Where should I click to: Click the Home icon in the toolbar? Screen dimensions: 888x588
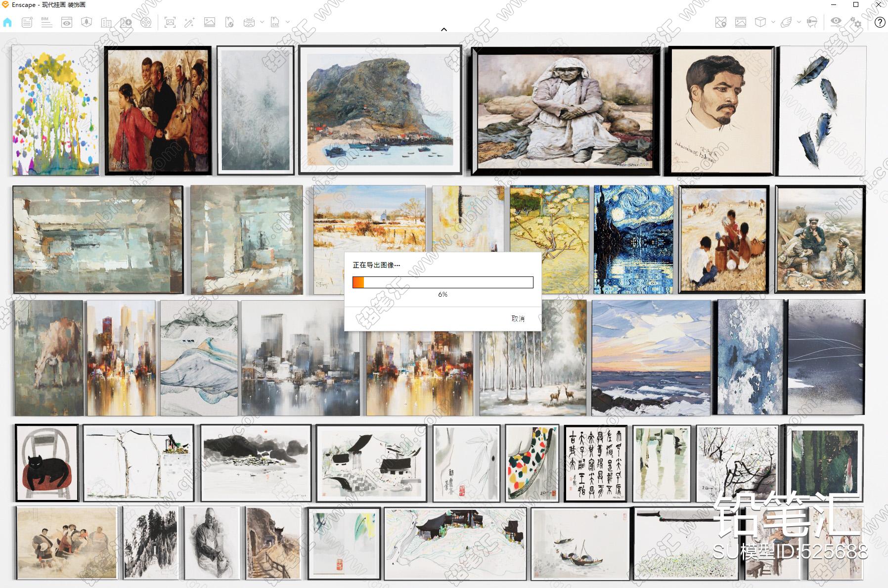7,22
